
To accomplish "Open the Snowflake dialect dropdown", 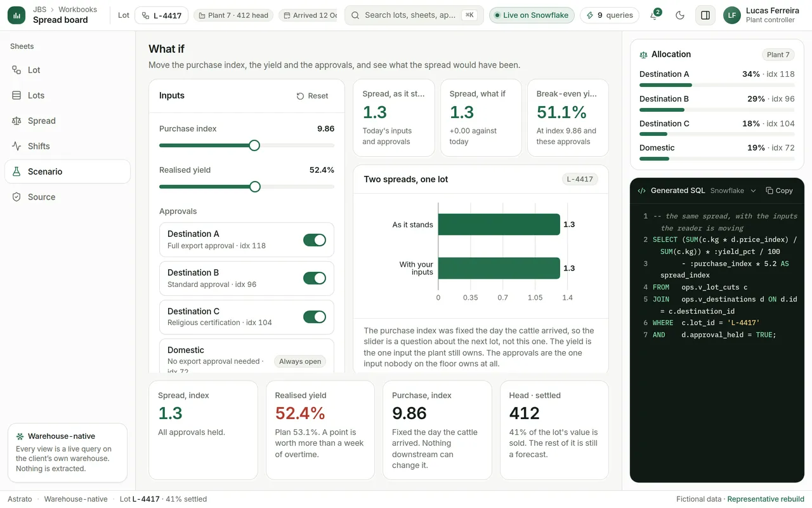I will click(733, 190).
